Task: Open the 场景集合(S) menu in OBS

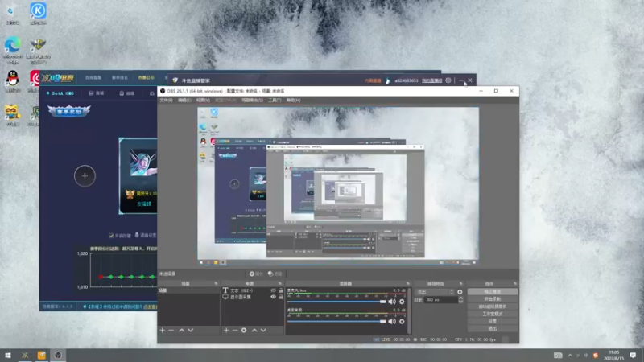Action: coord(252,100)
